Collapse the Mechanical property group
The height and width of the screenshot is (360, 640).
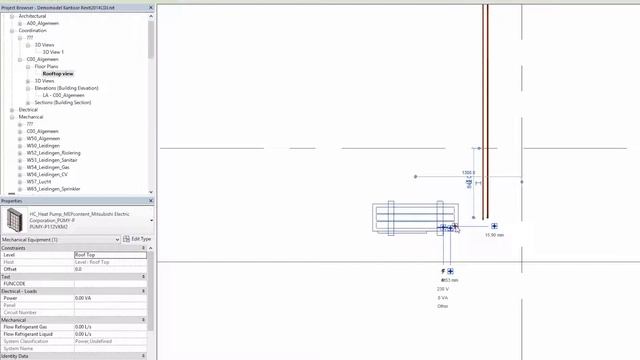[143, 320]
